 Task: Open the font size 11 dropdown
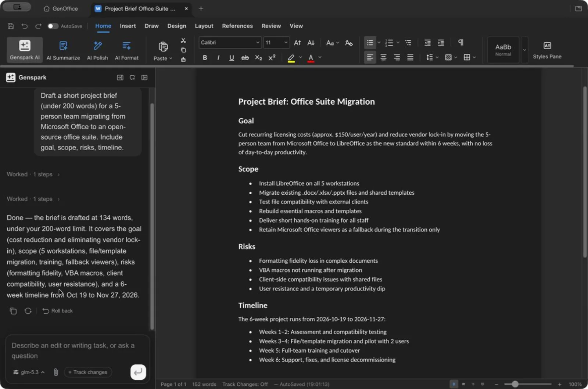tap(276, 43)
